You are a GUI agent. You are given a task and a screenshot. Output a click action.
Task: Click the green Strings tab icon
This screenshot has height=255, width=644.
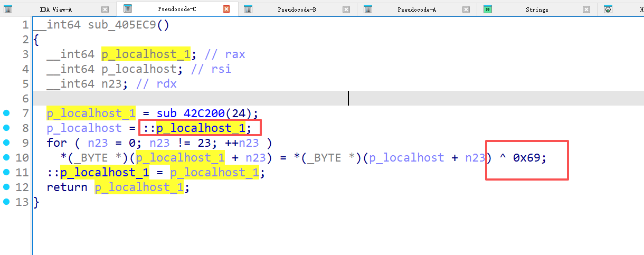(x=488, y=9)
